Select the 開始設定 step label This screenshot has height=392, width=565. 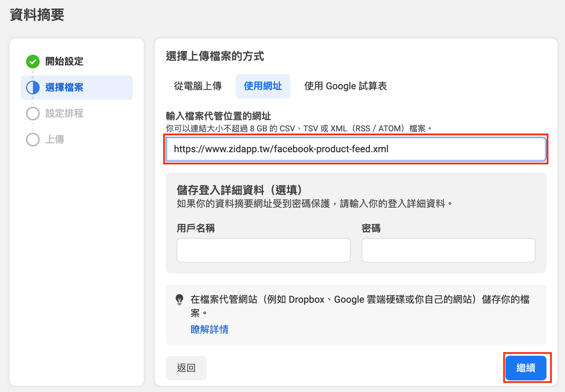tap(64, 62)
